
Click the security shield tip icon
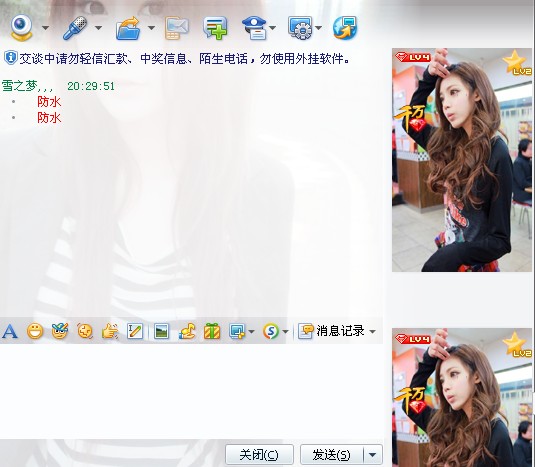[x=10, y=58]
